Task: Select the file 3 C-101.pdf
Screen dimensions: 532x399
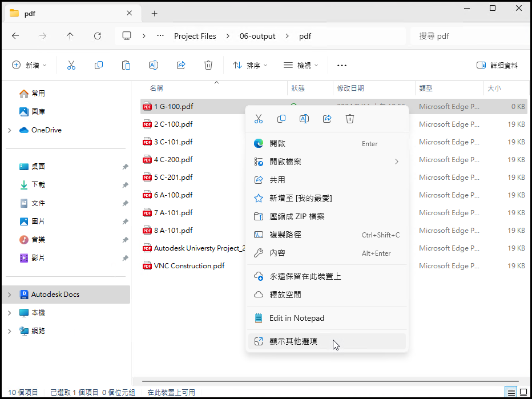Action: 174,142
